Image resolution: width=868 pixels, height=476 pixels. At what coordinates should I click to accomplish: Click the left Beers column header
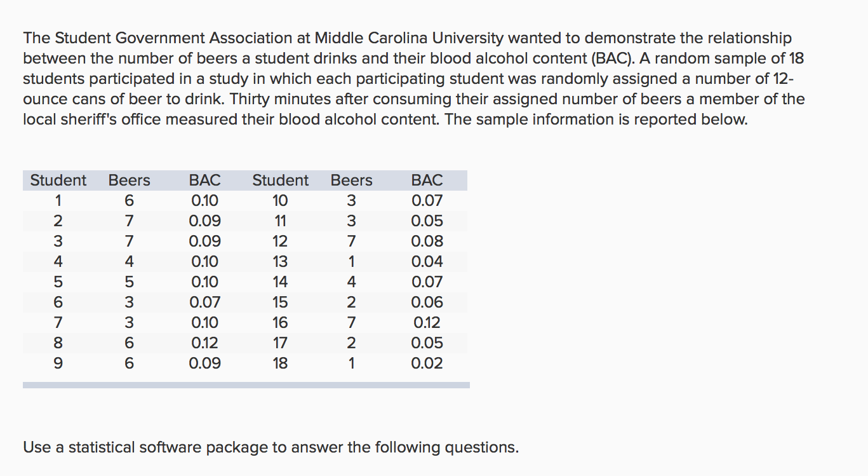pos(129,180)
